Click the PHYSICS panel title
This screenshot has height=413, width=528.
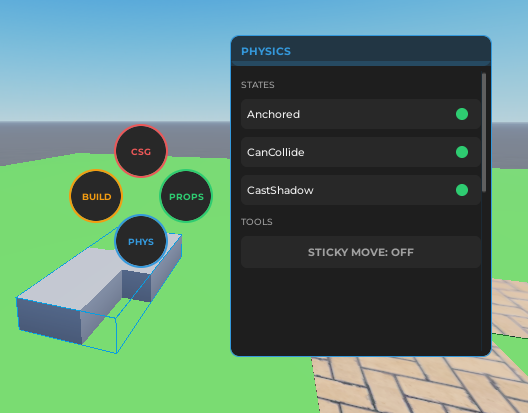(266, 51)
